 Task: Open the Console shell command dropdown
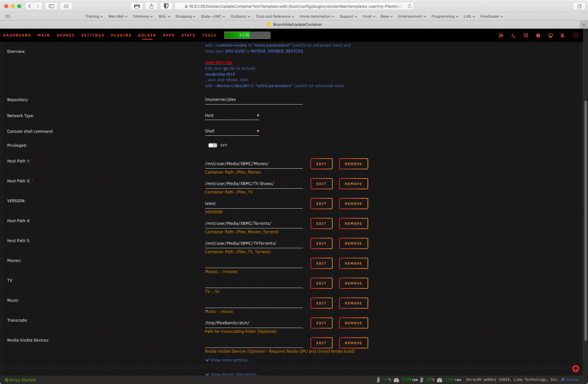232,131
